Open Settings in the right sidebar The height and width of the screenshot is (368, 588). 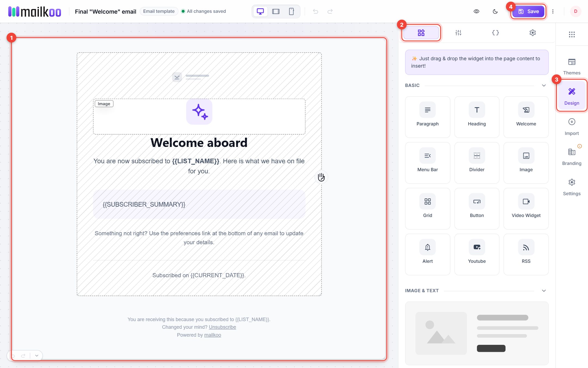click(572, 187)
